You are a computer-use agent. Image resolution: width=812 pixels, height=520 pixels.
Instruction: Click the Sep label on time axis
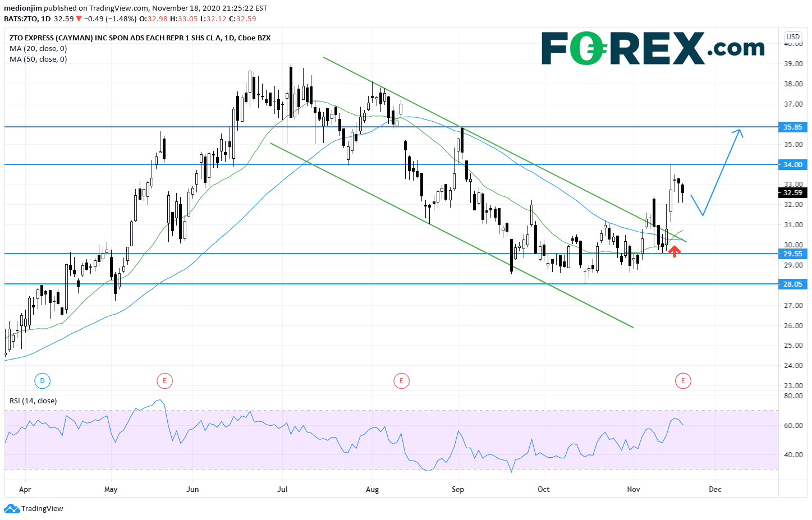pyautogui.click(x=458, y=490)
